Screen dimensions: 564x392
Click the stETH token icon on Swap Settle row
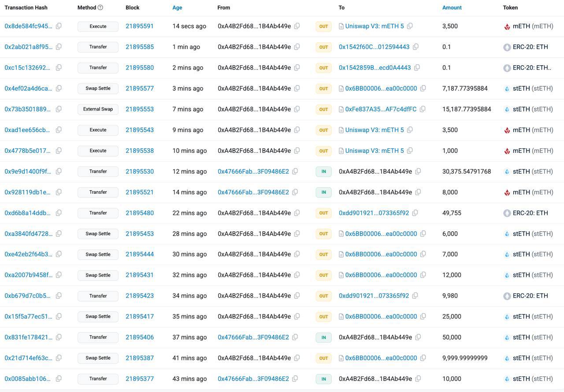pyautogui.click(x=506, y=88)
